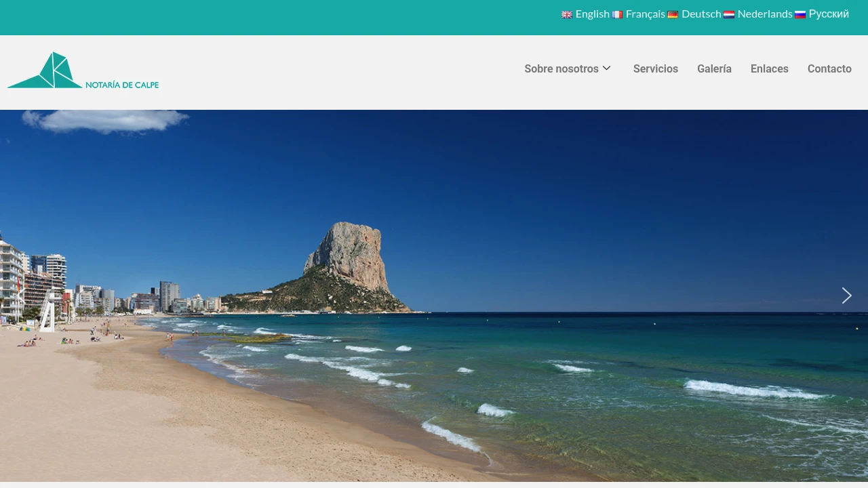
Task: Go to the Servicios page
Action: [656, 69]
